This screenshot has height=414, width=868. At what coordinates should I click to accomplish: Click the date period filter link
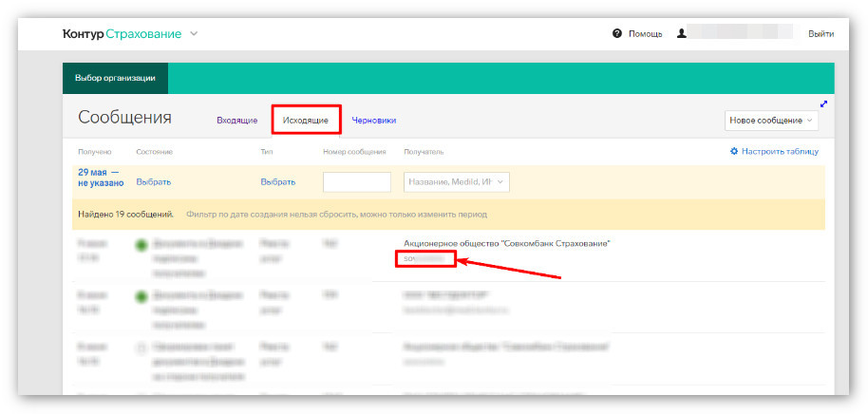coord(101,178)
